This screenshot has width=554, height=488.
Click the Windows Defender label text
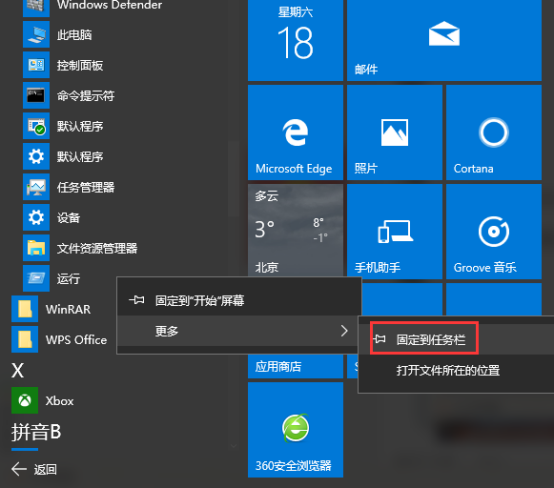(110, 5)
